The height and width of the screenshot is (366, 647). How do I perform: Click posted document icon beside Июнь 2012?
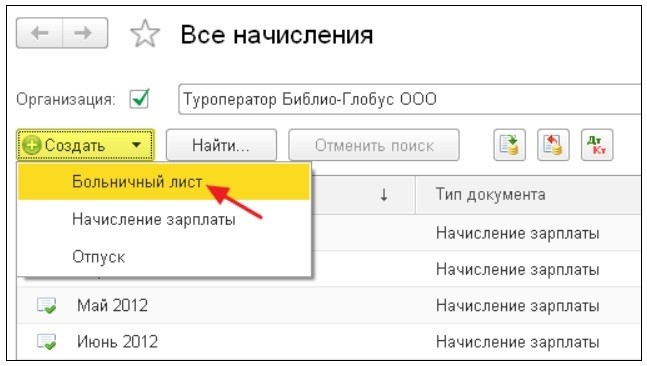point(46,342)
